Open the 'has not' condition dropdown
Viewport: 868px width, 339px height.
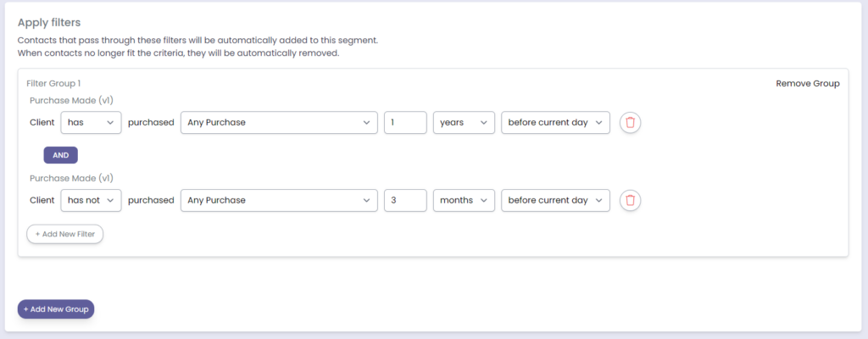91,200
